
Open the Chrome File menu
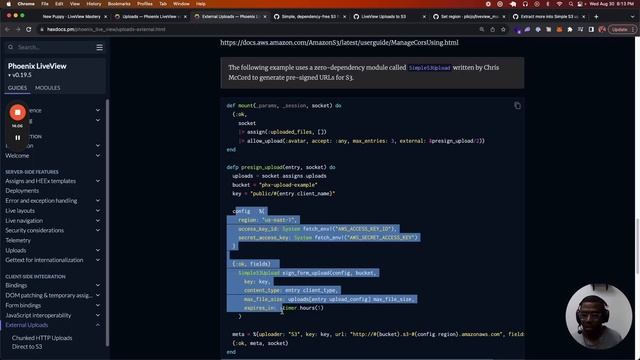45,4
